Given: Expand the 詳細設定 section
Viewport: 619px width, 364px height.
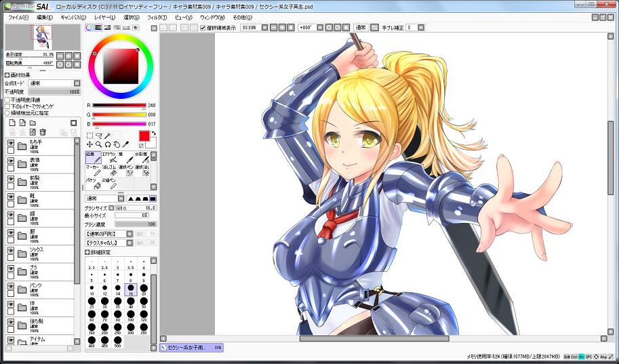Looking at the screenshot, I should (88, 251).
